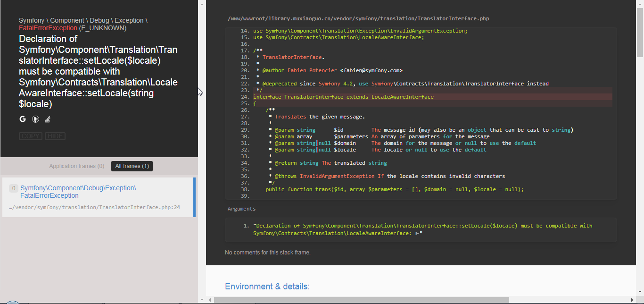This screenshot has height=304, width=644.
Task: Click left arrow of horizontal scrollbar
Action: click(x=210, y=300)
